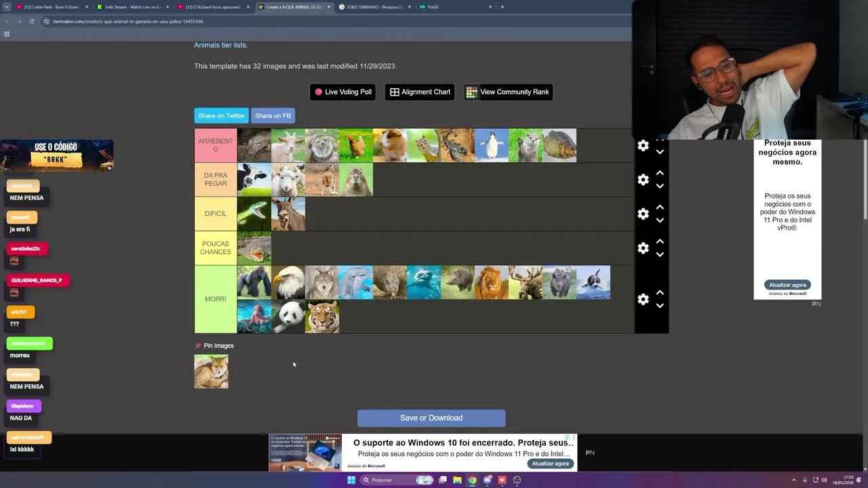Select the scorpion image
Screen dimensions: 868x488
(x=458, y=145)
